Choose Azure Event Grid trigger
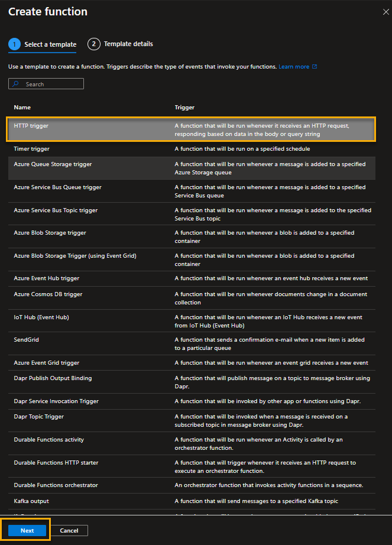The width and height of the screenshot is (392, 545). (192, 362)
